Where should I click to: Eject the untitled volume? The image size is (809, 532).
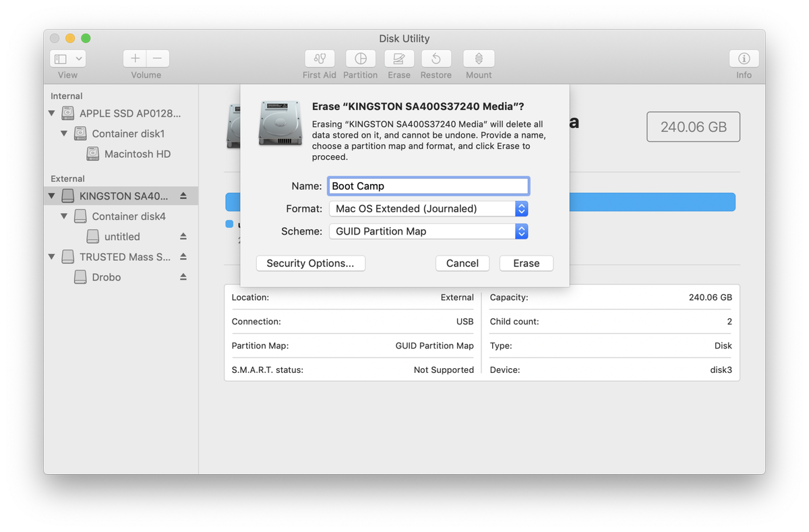pyautogui.click(x=183, y=237)
